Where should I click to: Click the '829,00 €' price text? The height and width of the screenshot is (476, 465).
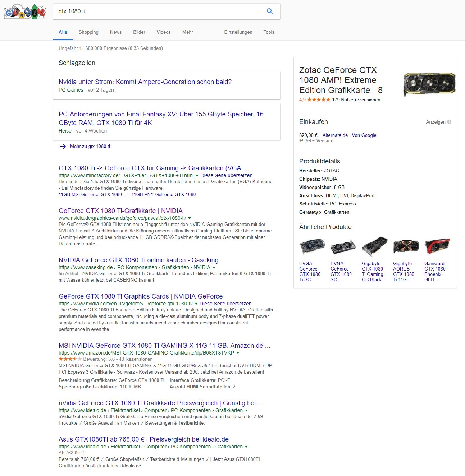(308, 135)
